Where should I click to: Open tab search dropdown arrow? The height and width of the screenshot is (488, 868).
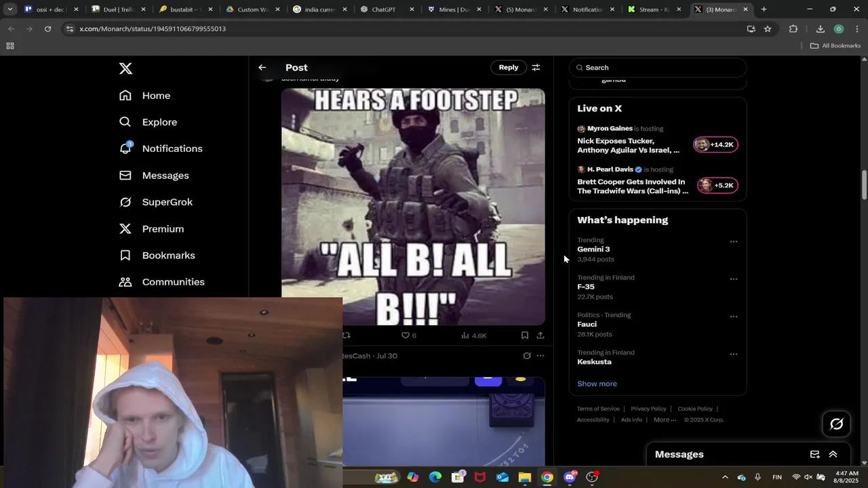pos(10,9)
